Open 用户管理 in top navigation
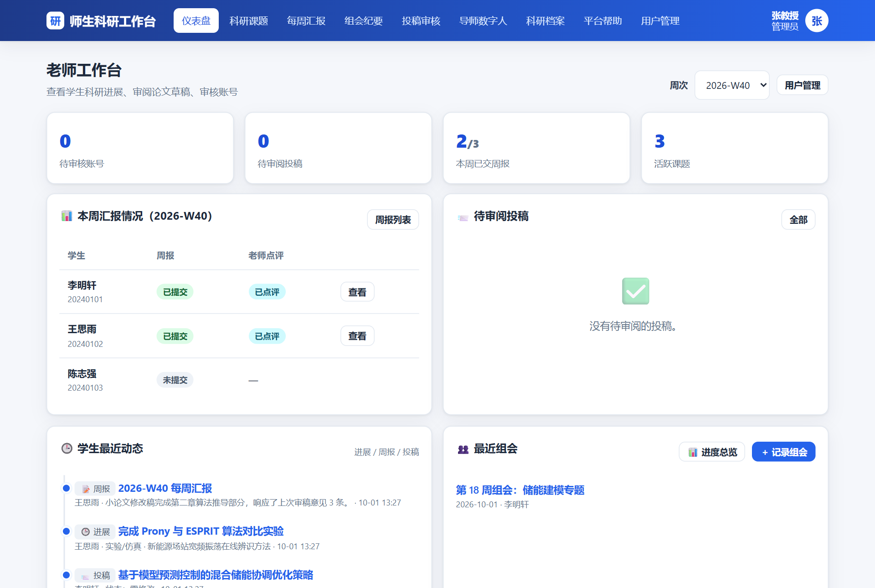The image size is (875, 588). pos(660,21)
